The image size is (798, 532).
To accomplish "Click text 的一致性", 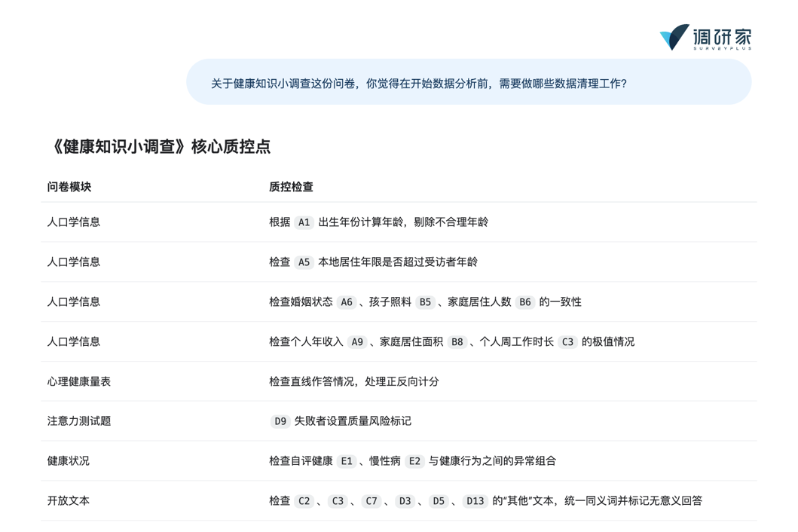I will point(561,302).
